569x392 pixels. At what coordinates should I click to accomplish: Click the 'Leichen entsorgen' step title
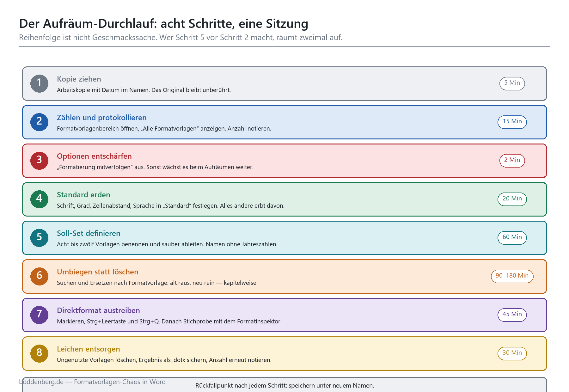point(89,349)
